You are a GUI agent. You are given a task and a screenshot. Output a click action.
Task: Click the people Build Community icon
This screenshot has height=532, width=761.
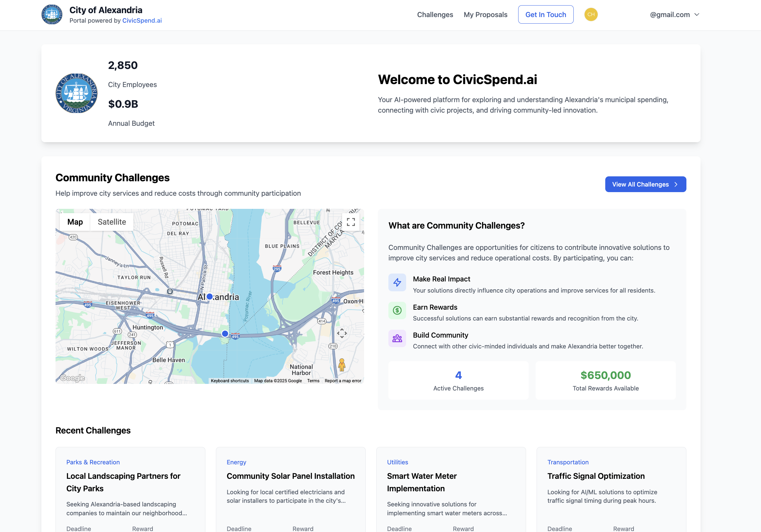tap(397, 338)
